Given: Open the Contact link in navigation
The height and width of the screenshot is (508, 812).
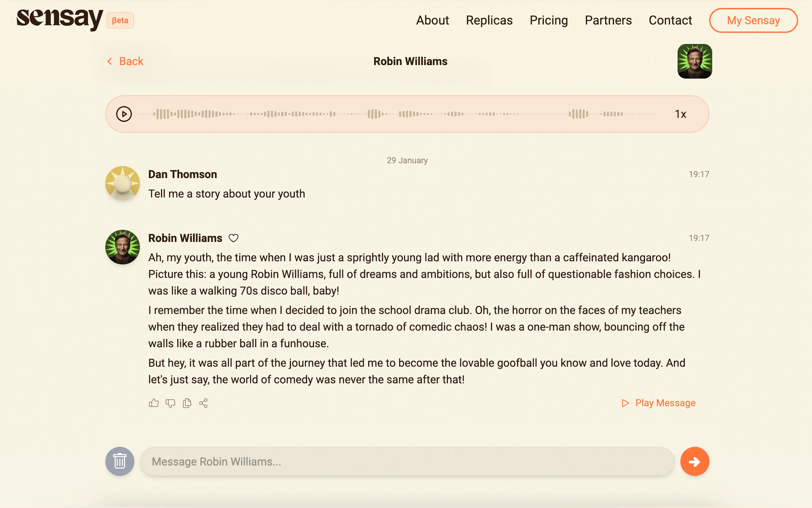Looking at the screenshot, I should [670, 20].
